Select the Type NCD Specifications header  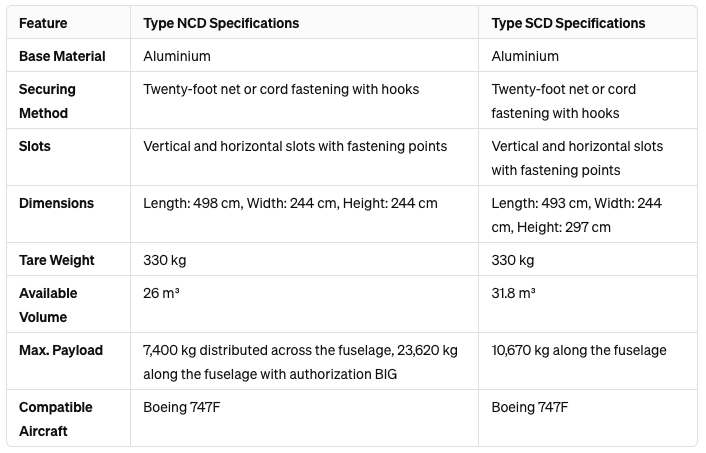(221, 23)
